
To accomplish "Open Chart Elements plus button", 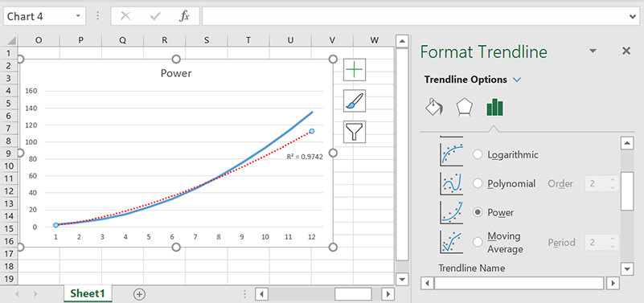I will (355, 70).
